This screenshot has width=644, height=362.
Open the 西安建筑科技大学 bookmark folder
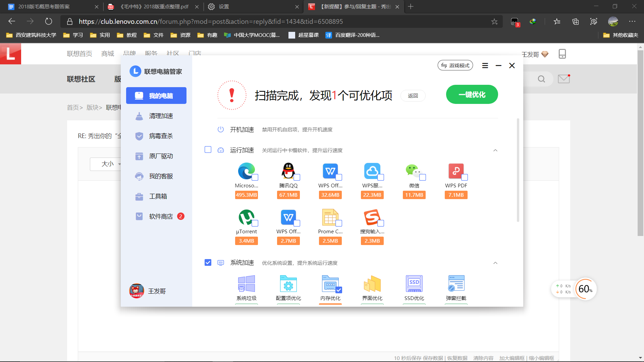(31, 35)
